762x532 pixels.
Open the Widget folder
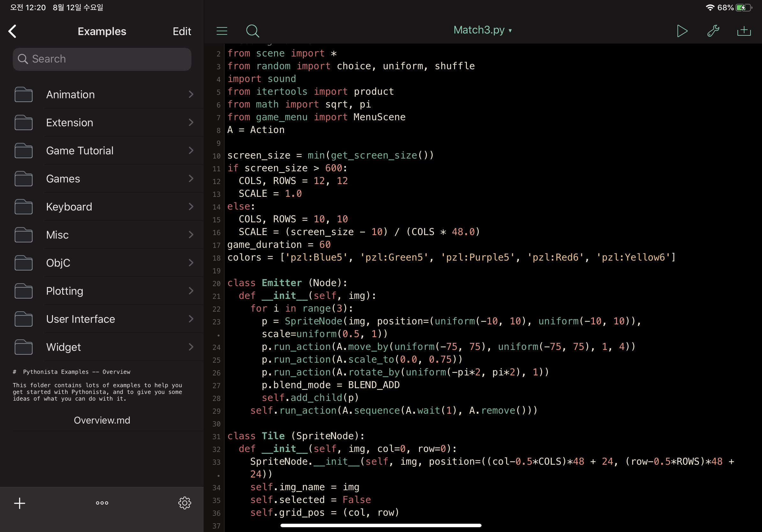63,347
